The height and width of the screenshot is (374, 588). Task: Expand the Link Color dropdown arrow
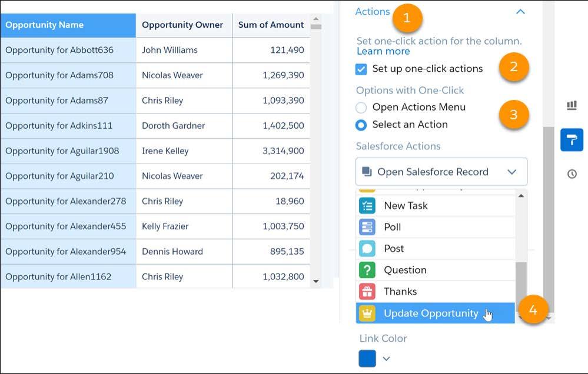pyautogui.click(x=386, y=359)
